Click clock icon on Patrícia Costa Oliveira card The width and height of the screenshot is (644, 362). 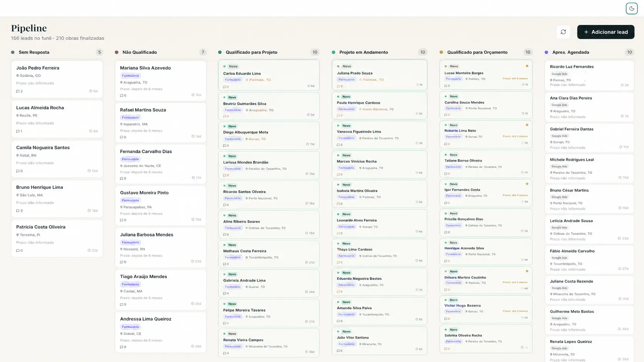coord(89,250)
